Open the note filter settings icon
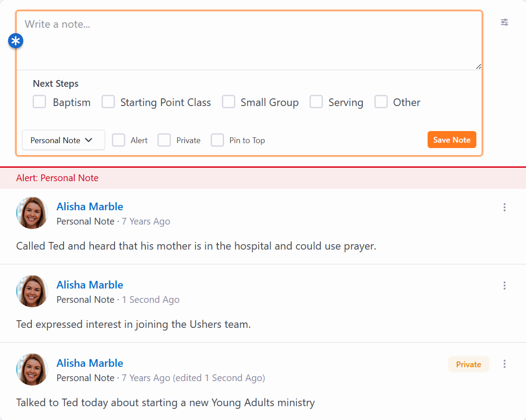This screenshot has width=526, height=420. (504, 22)
